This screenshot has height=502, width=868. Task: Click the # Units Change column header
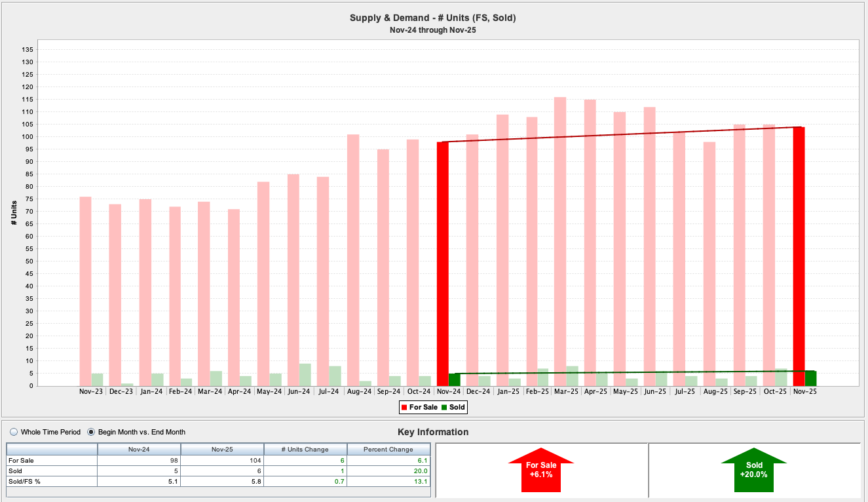pyautogui.click(x=305, y=449)
